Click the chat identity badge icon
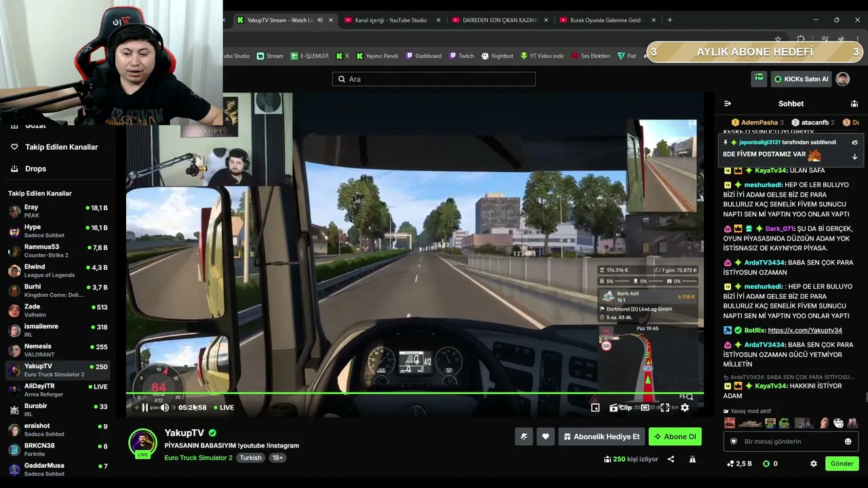The width and height of the screenshot is (868, 488). (x=733, y=441)
